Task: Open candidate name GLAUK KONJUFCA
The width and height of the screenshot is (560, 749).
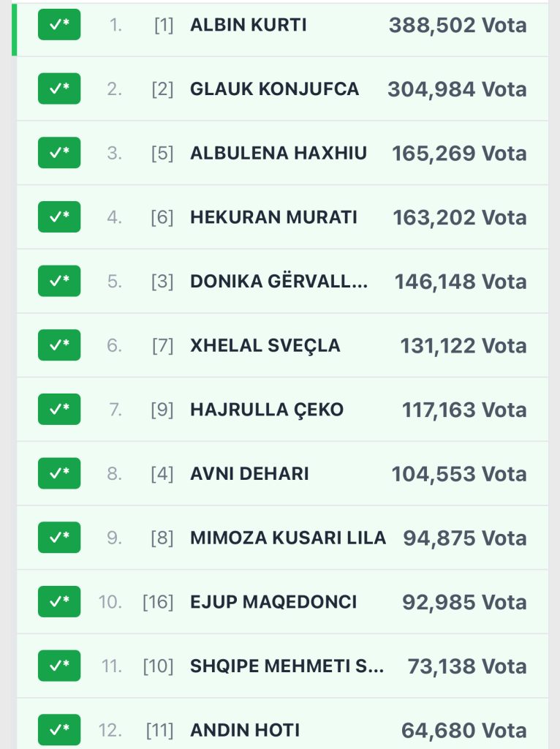Action: coord(274,89)
